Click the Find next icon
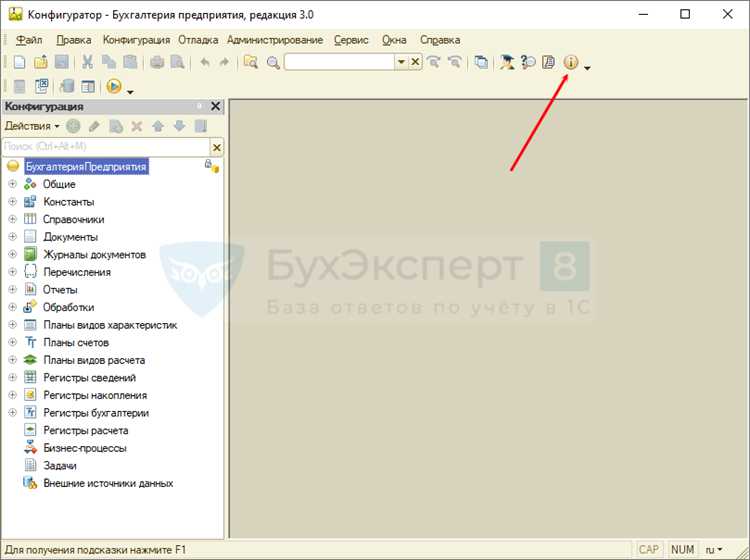The image size is (750, 560). pos(433,62)
